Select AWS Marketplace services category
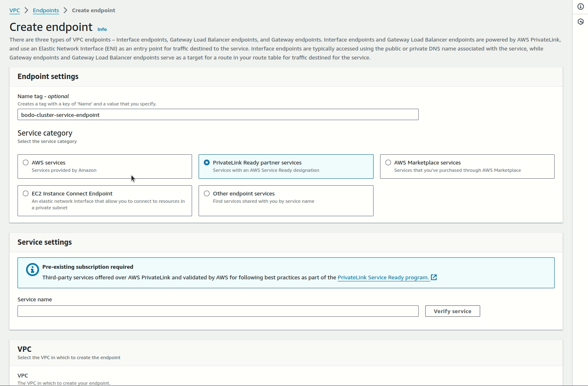Screen dimensions: 588x386 click(x=388, y=162)
